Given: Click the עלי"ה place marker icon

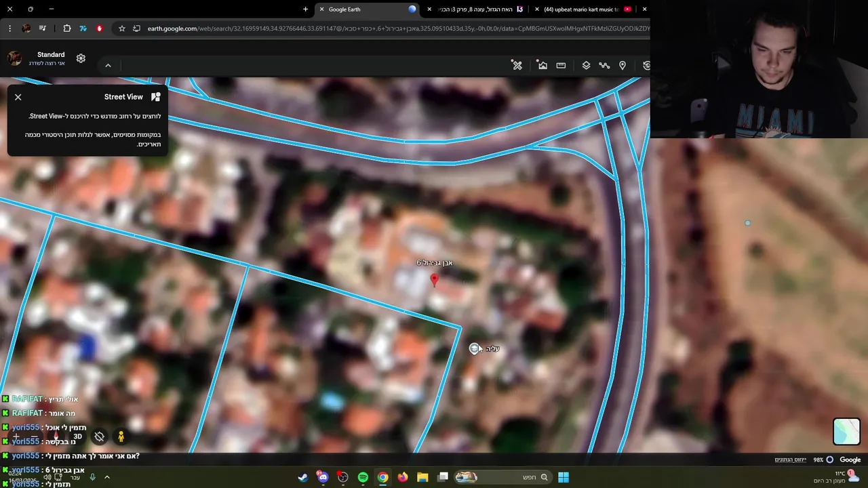Looking at the screenshot, I should (x=474, y=348).
